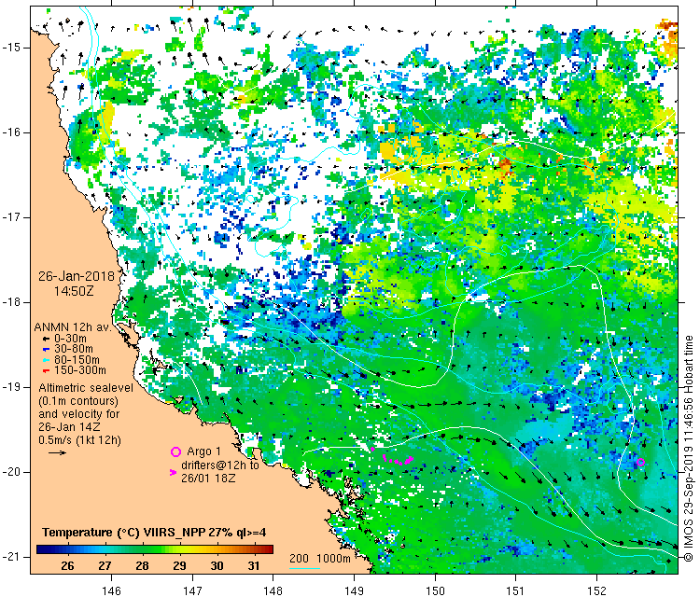Click the dark blue end of temperature colorbar
700x597 pixels.
coord(40,549)
